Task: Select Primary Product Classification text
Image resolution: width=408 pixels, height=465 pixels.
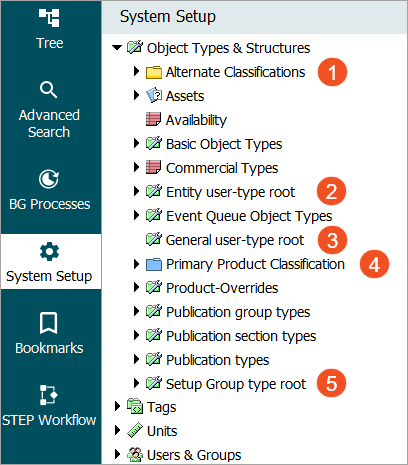Action: coord(255,264)
